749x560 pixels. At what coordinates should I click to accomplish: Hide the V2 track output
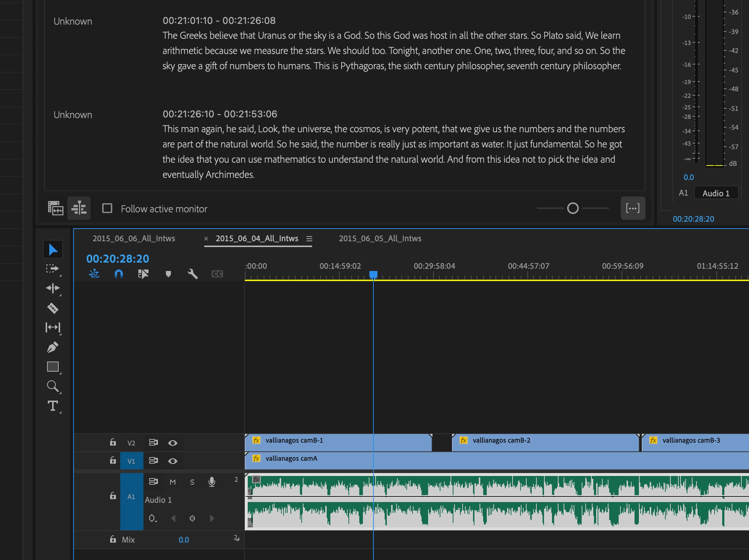coord(173,443)
